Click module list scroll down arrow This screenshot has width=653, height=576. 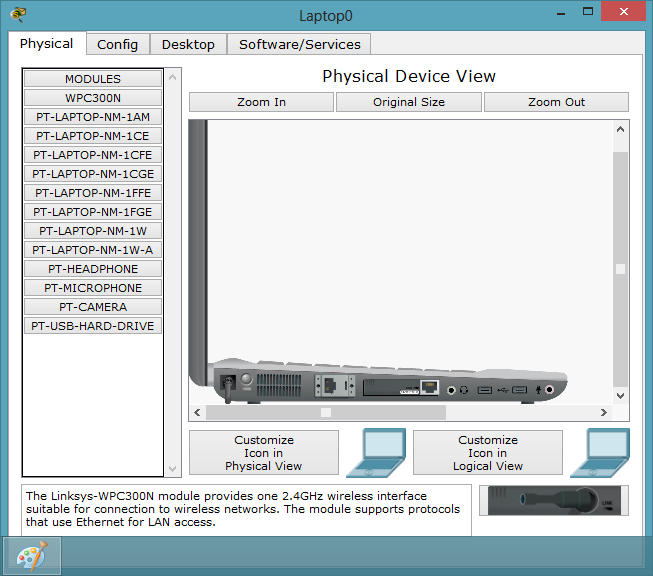172,469
